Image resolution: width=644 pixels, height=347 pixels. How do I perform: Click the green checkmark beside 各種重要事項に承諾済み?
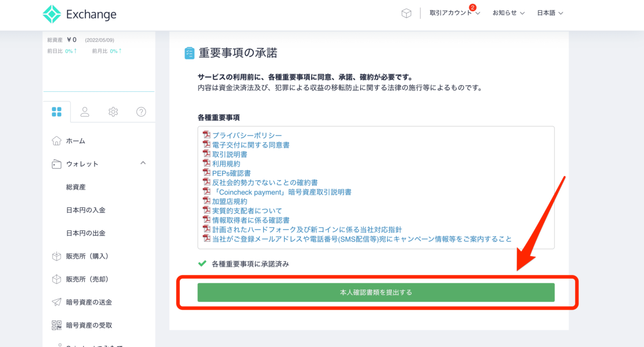[202, 264]
